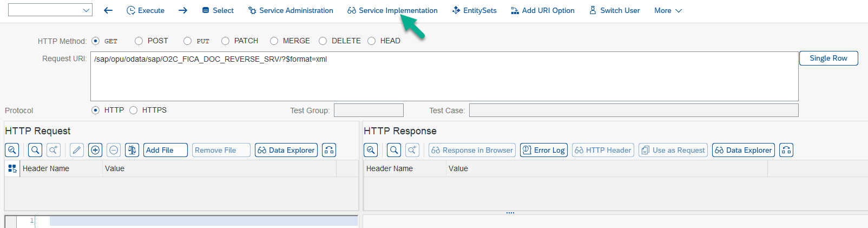Viewport: 868px width, 228px height.
Task: Click Add URI Option
Action: (x=543, y=10)
